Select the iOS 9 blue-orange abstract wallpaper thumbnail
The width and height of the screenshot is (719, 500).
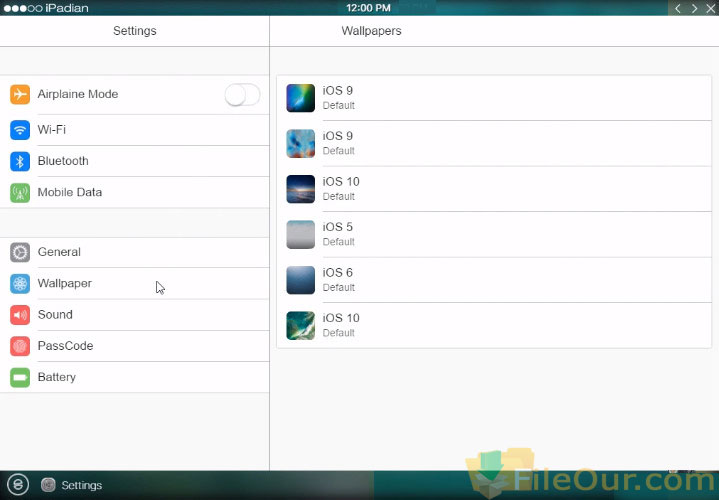click(301, 144)
